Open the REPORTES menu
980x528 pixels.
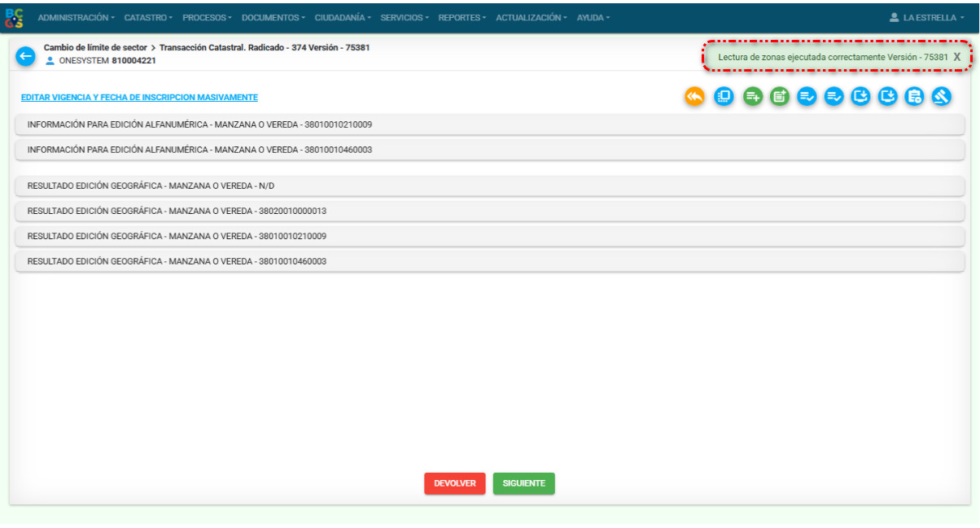(x=462, y=18)
